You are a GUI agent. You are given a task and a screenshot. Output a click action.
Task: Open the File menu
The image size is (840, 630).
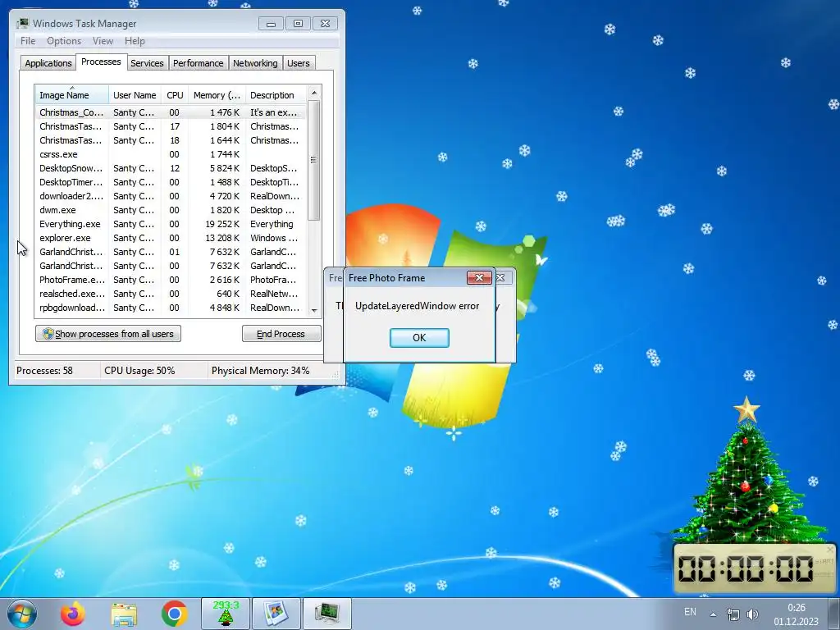(x=28, y=41)
